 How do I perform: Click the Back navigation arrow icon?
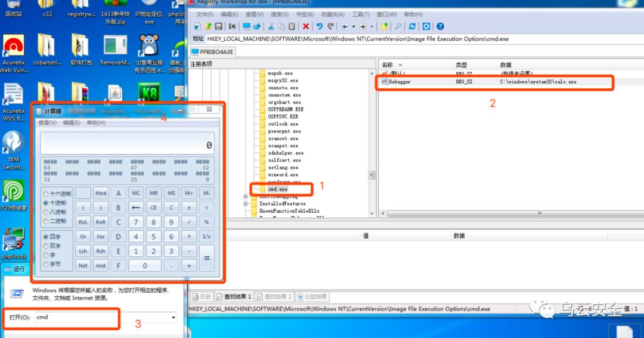pyautogui.click(x=345, y=26)
